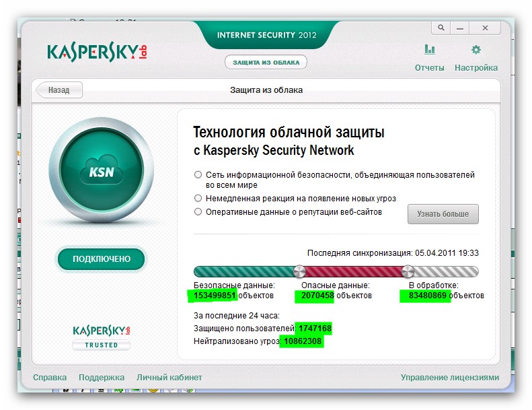Click the safe objects count 153499851
Viewport: 532px width, 410px height.
pos(215,295)
